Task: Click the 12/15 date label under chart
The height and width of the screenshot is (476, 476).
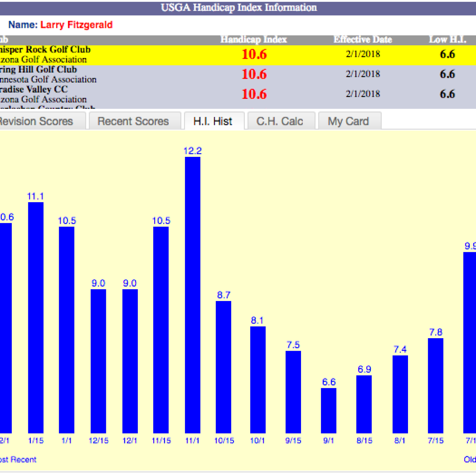Action: [98, 441]
